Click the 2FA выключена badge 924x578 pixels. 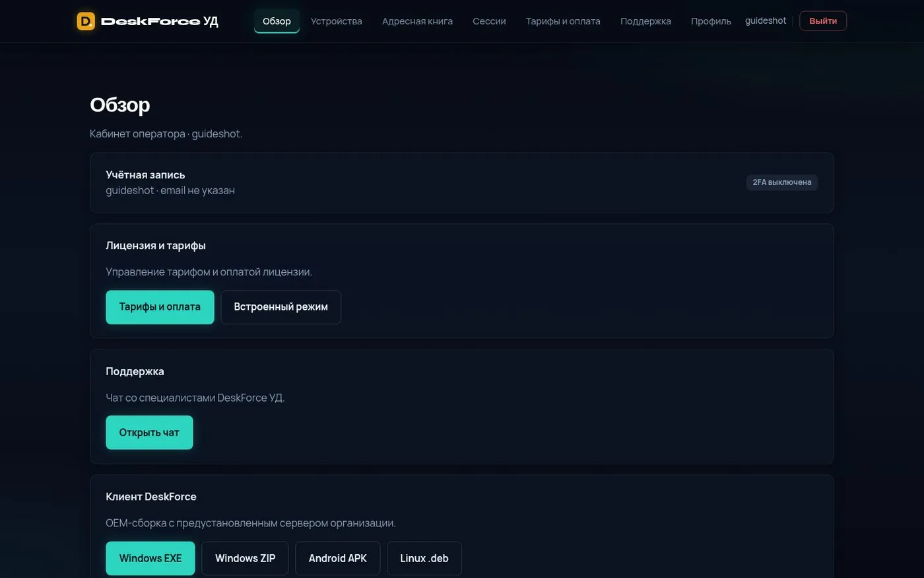pos(782,182)
